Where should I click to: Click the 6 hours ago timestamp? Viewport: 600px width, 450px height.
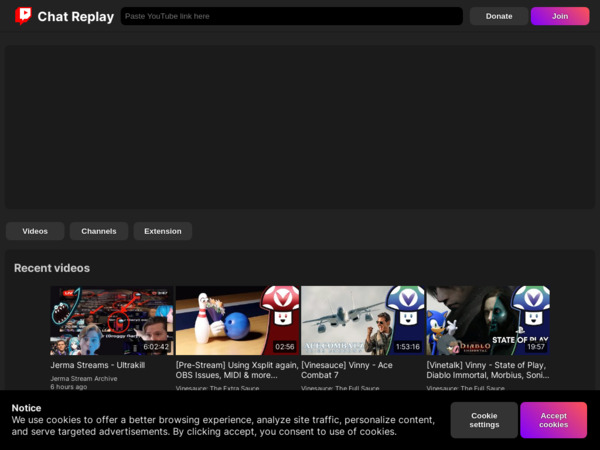click(69, 387)
